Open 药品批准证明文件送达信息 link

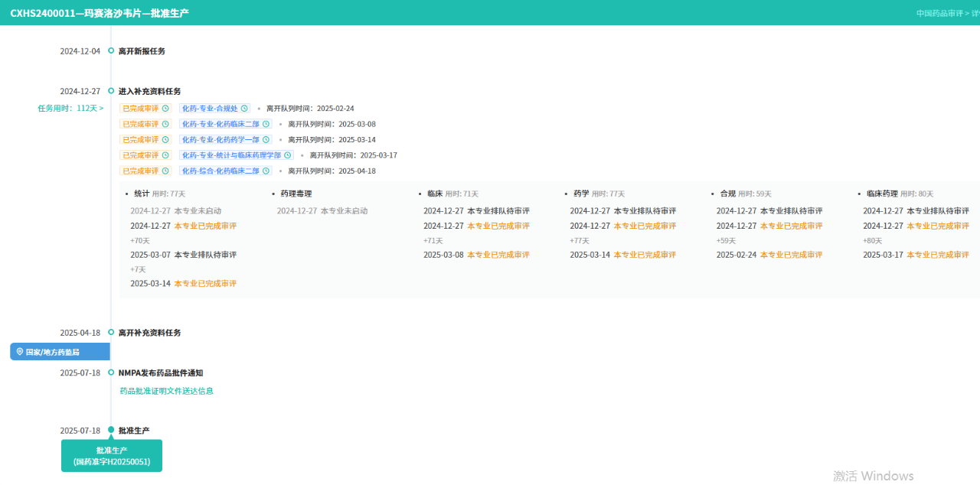166,391
